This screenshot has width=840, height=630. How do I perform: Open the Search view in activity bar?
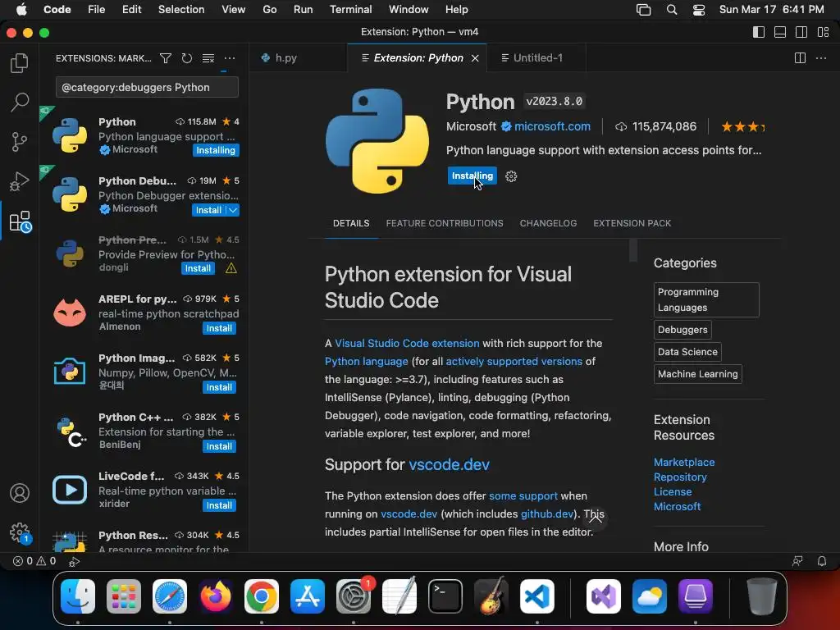[x=20, y=103]
